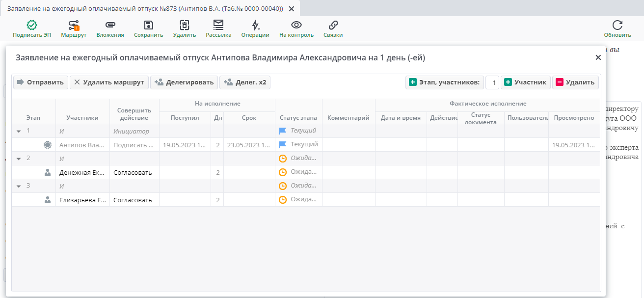Collapse stage 3 row arrow
Image resolution: width=644 pixels, height=298 pixels.
(19, 186)
